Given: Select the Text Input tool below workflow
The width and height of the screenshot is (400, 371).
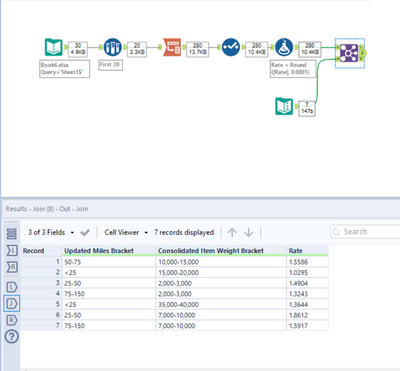Looking at the screenshot, I should (284, 106).
